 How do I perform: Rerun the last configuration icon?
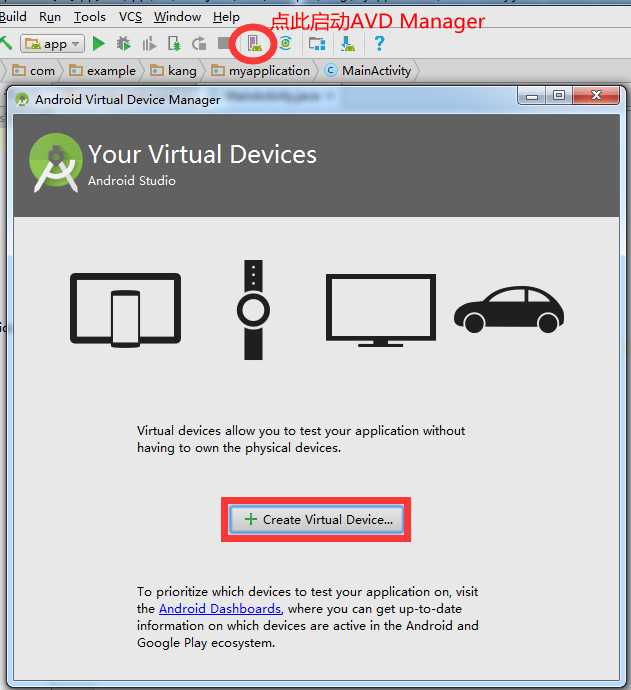coord(199,44)
